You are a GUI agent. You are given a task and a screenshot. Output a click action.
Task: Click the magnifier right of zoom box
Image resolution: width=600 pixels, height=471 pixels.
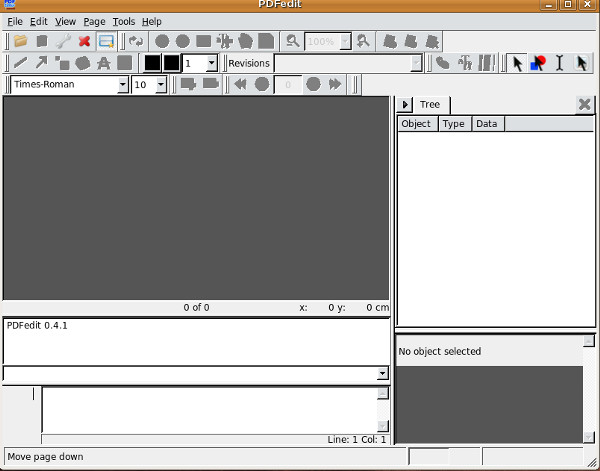pyautogui.click(x=363, y=41)
